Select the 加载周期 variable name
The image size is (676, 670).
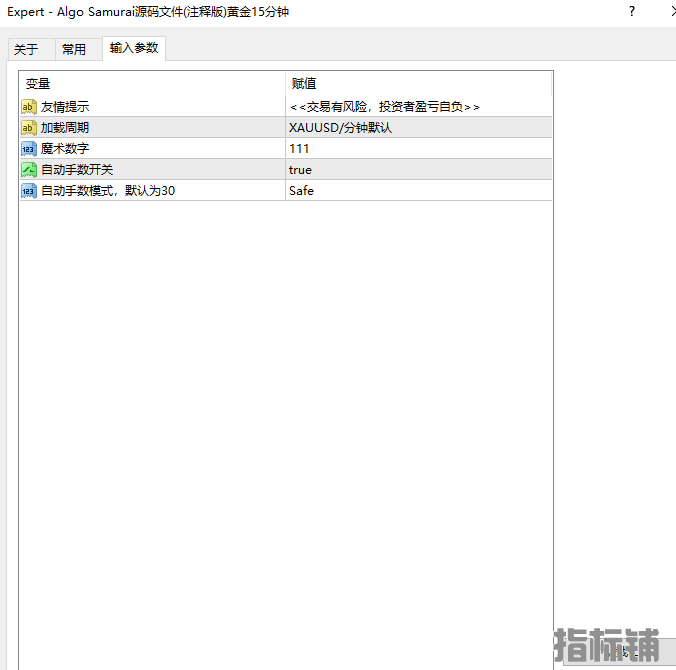click(x=65, y=128)
